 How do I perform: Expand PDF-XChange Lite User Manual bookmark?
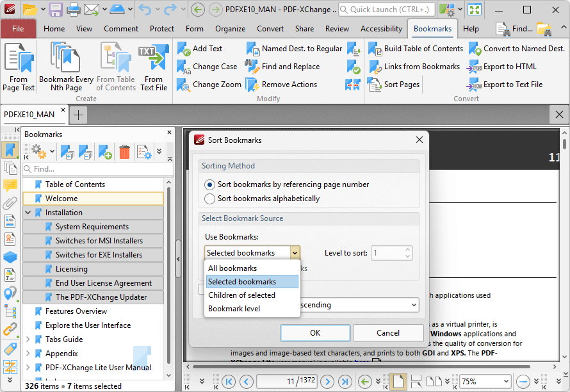click(x=28, y=368)
